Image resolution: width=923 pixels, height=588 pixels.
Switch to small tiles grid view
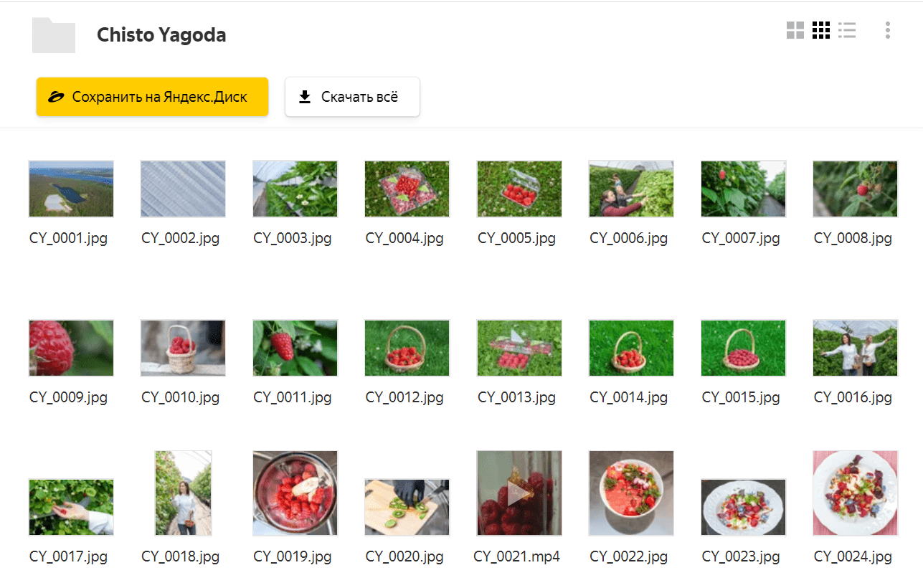[821, 30]
